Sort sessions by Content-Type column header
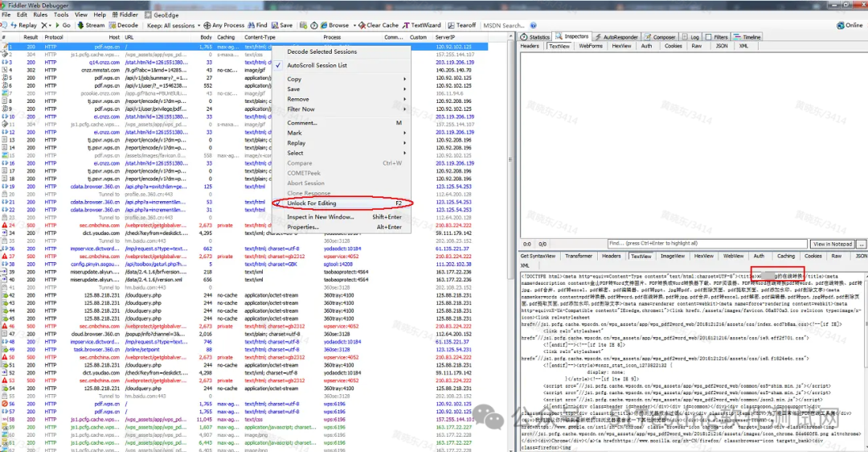This screenshot has height=452, width=868. click(x=282, y=37)
